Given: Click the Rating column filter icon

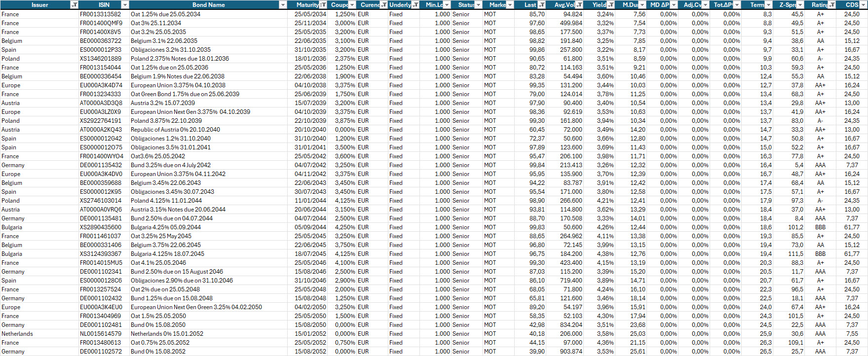Looking at the screenshot, I should point(832,5).
